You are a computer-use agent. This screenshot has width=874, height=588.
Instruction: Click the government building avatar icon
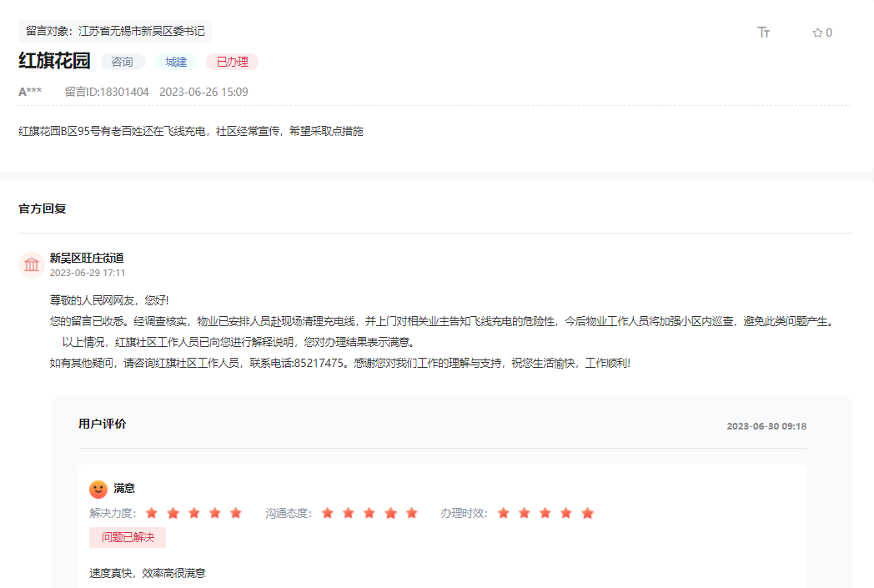click(x=32, y=264)
